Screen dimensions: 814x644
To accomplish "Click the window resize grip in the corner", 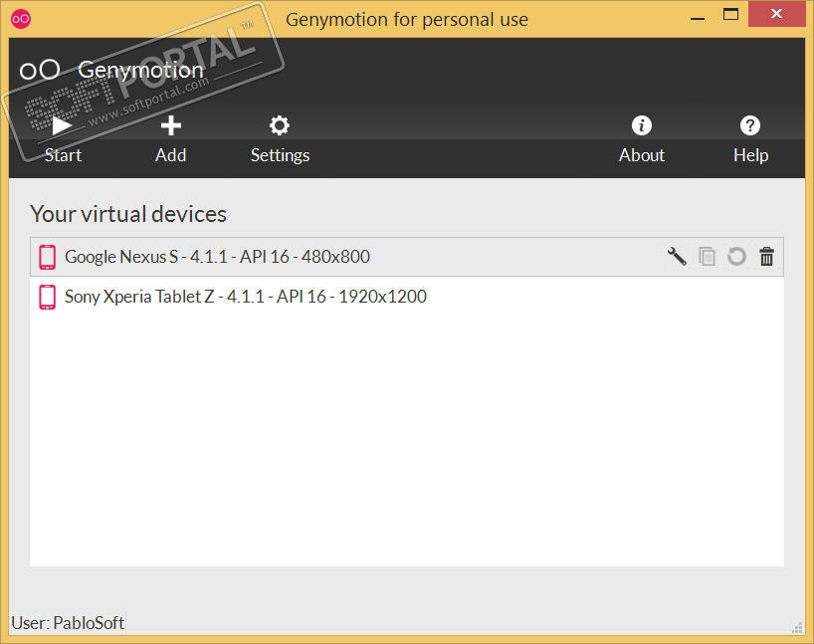I will [797, 627].
